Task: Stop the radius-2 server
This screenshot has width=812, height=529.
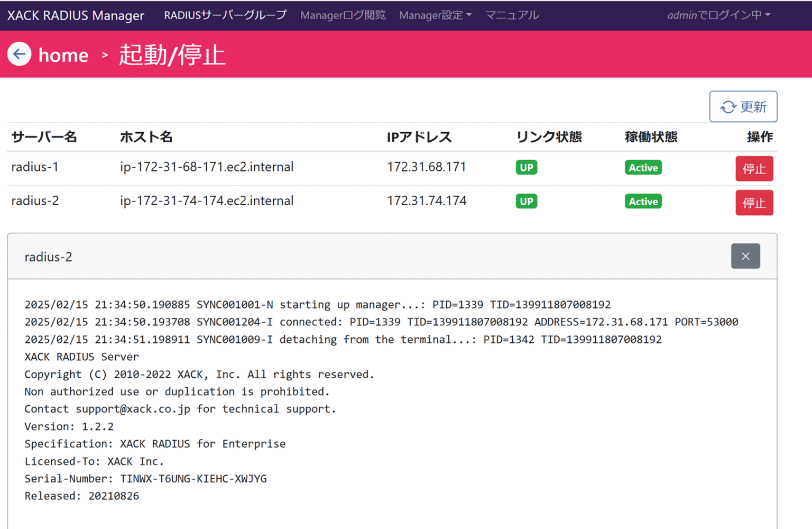Action: click(x=754, y=203)
